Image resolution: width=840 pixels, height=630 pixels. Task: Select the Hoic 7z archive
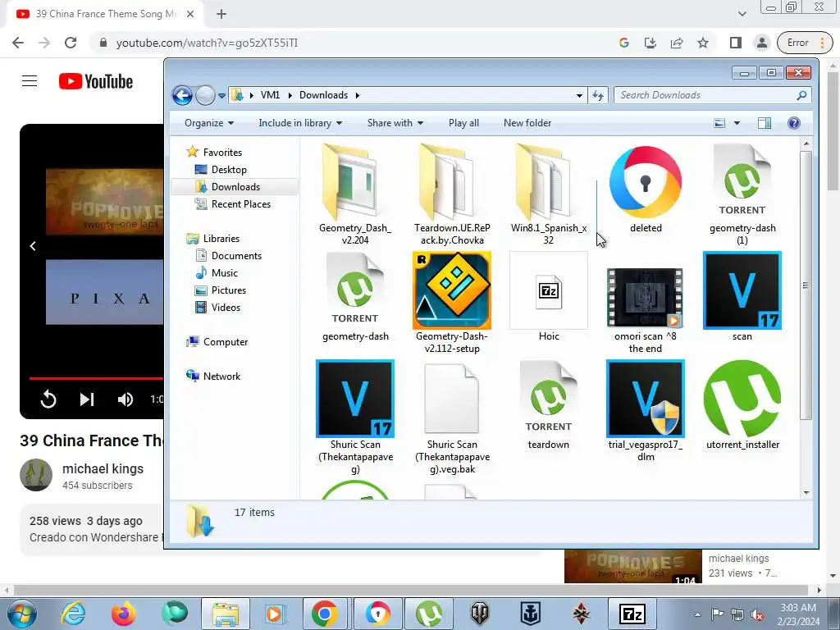tap(549, 290)
